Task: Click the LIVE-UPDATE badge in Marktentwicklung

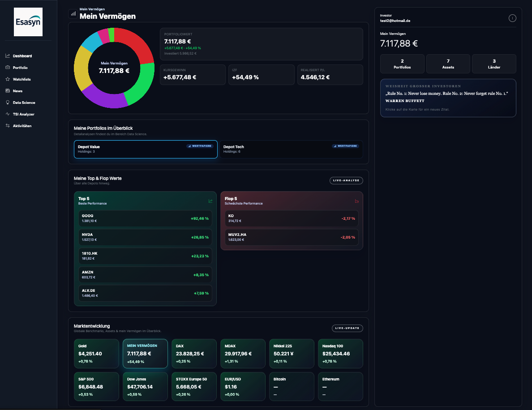Action: pos(347,328)
